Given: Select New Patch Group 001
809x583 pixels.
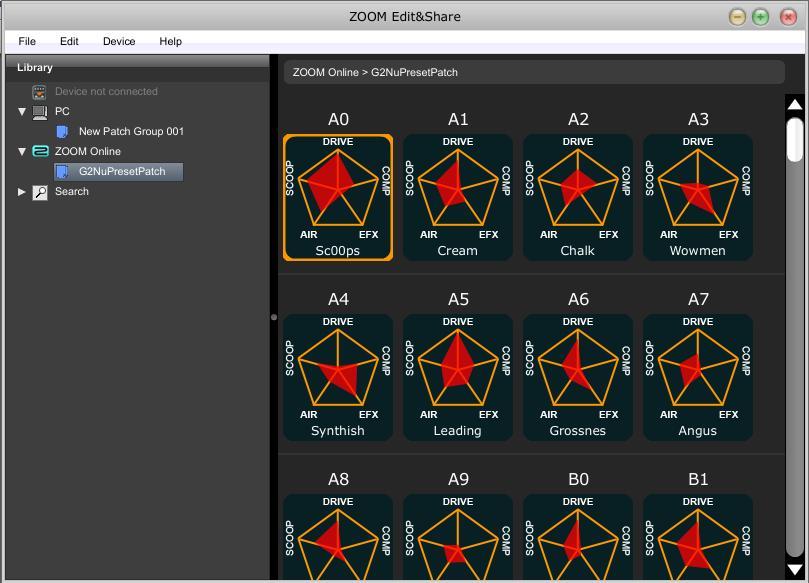Looking at the screenshot, I should (x=131, y=131).
